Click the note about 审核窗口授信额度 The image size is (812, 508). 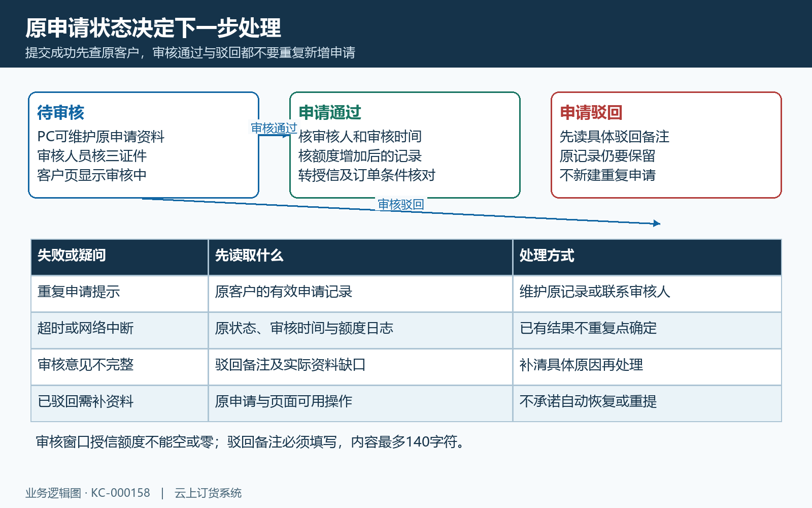pos(251,442)
